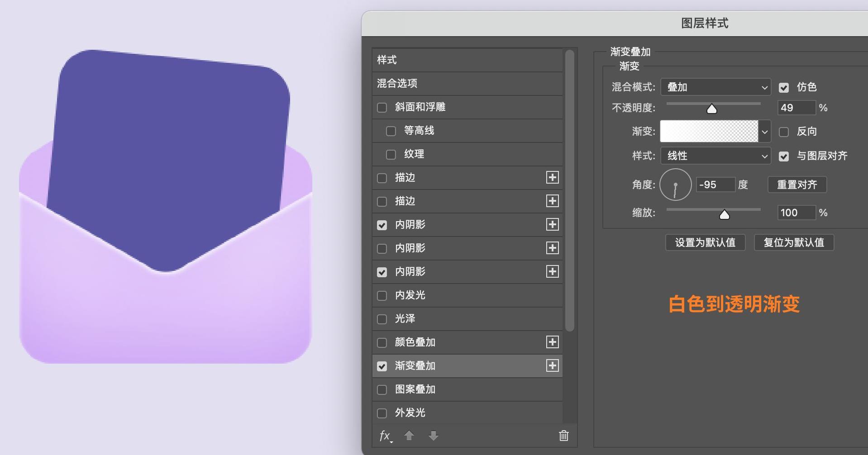
Task: Click the fx icon at panel bottom
Action: 385,436
